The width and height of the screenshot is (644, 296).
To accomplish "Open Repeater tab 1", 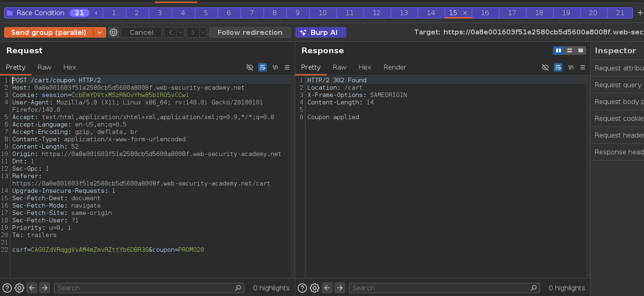I will coord(114,13).
